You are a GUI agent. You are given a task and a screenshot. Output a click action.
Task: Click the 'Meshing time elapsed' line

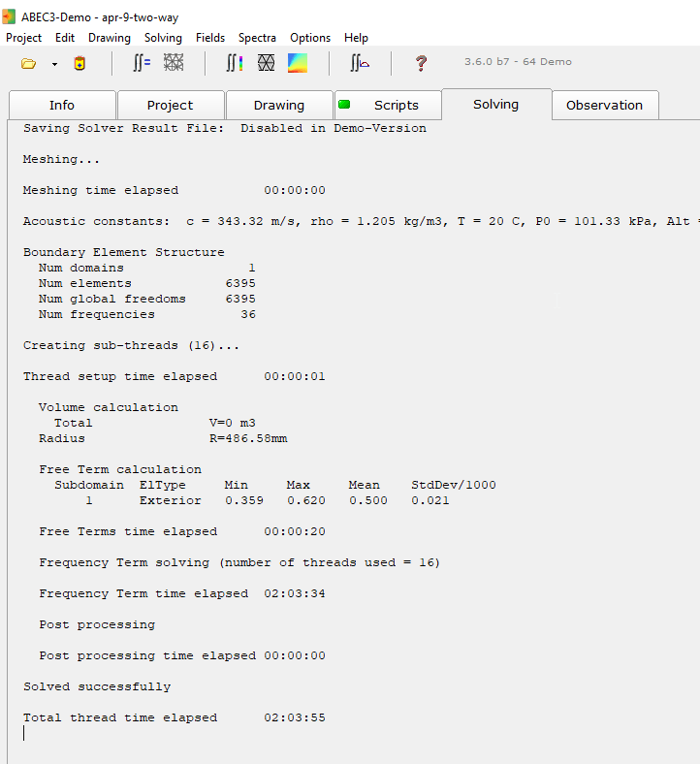tap(174, 190)
